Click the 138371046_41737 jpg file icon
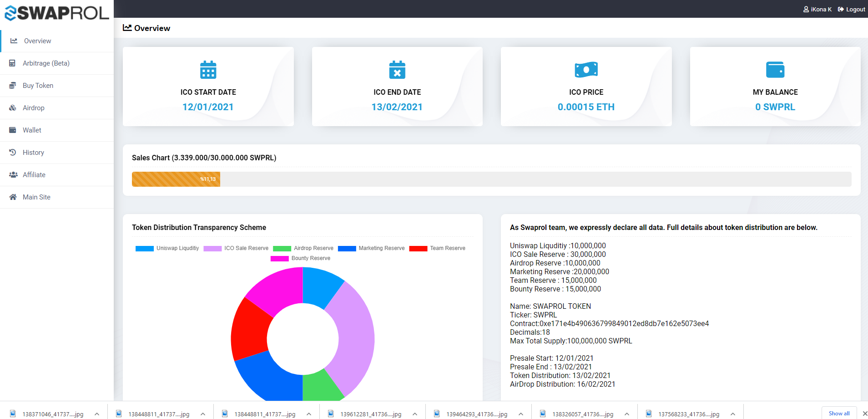Image resolution: width=868 pixels, height=419 pixels. (x=13, y=414)
